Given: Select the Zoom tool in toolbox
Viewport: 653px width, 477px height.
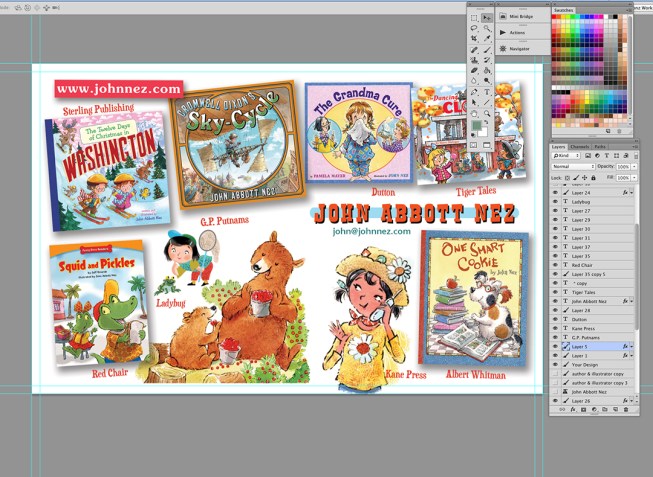Looking at the screenshot, I should pyautogui.click(x=486, y=113).
